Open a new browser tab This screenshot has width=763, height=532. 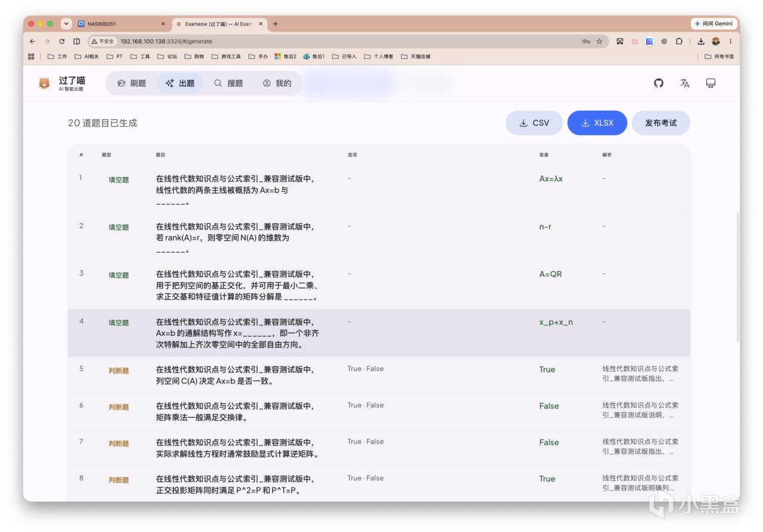click(x=275, y=24)
